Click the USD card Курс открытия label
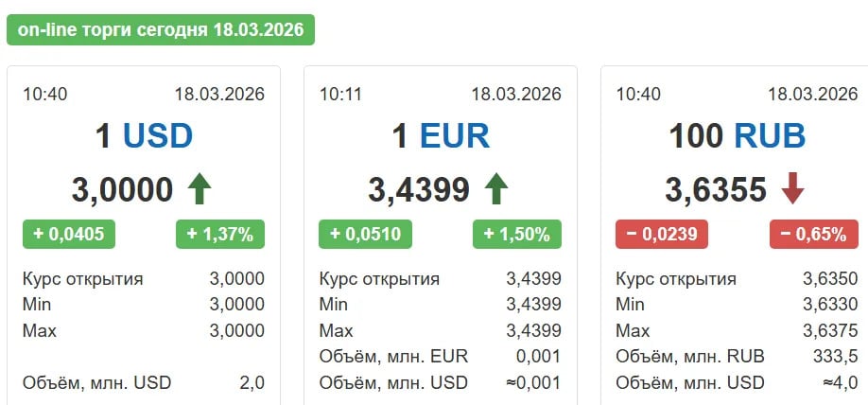Viewport: 868px width, 405px height. tap(82, 278)
